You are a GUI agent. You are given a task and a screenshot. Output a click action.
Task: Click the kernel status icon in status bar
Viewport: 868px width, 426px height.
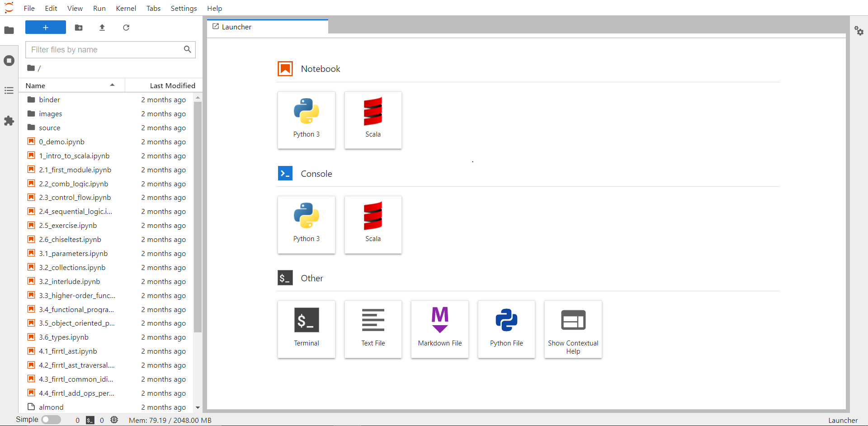pyautogui.click(x=114, y=420)
